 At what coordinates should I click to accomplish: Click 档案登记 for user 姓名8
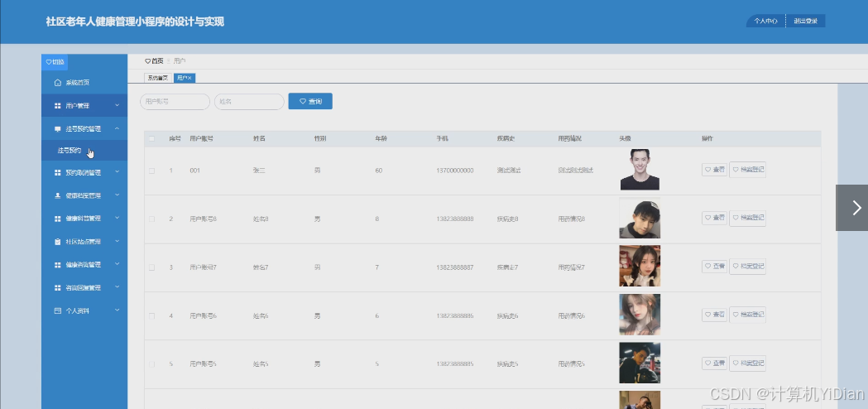pyautogui.click(x=747, y=219)
